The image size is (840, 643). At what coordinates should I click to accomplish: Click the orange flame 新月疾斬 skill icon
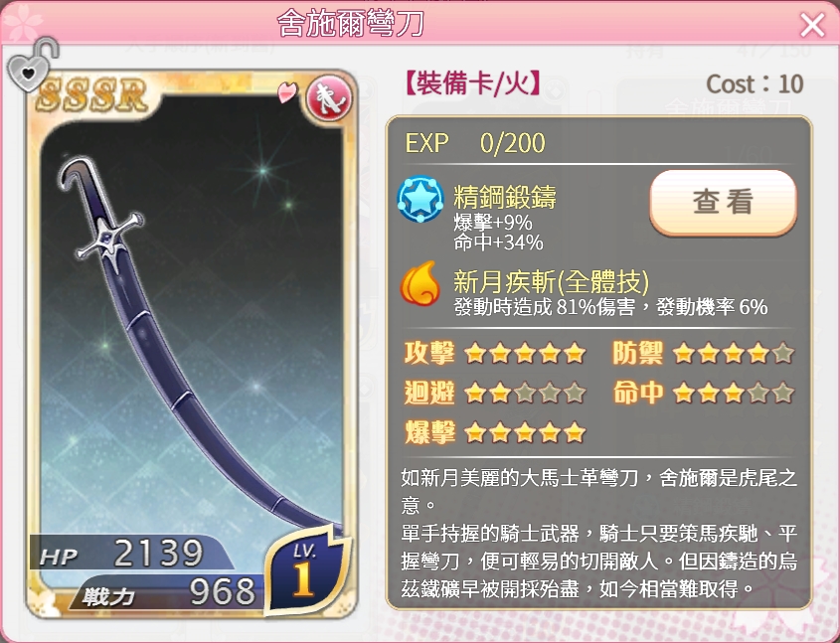click(420, 283)
